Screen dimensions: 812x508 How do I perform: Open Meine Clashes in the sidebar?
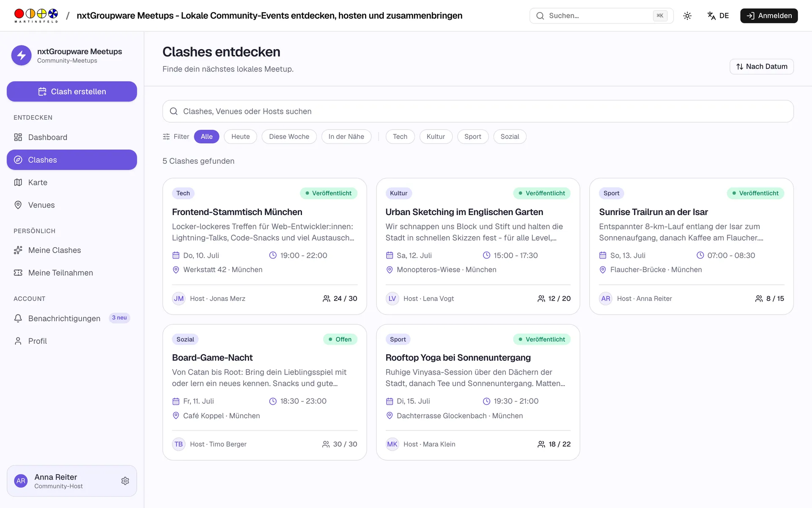pos(72,250)
